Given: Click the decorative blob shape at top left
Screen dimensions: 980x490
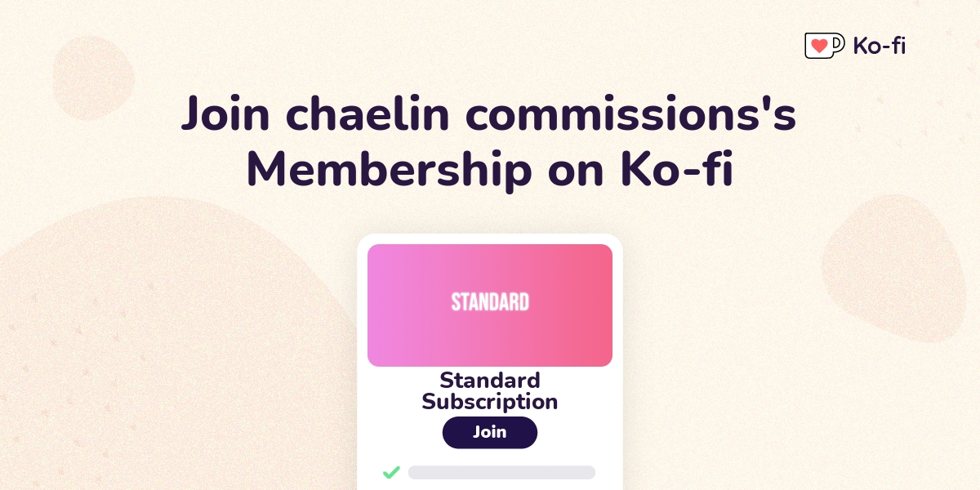Looking at the screenshot, I should pos(93,78).
